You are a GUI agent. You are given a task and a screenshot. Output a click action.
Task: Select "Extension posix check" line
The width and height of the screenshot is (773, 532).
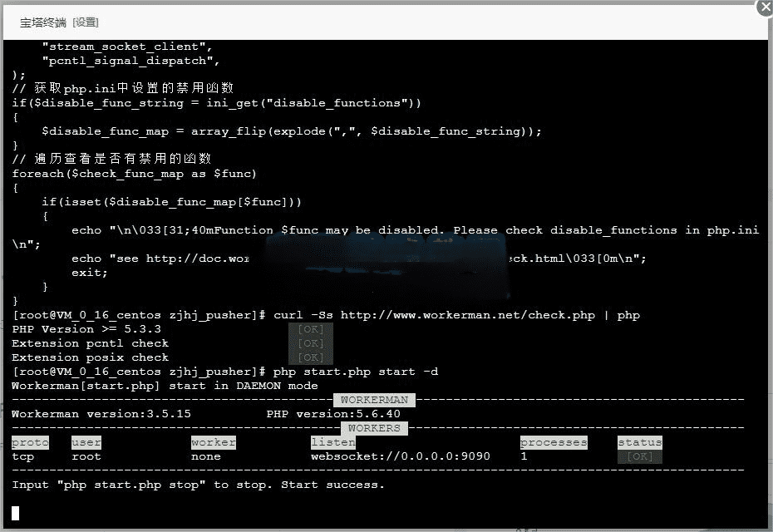click(x=91, y=357)
